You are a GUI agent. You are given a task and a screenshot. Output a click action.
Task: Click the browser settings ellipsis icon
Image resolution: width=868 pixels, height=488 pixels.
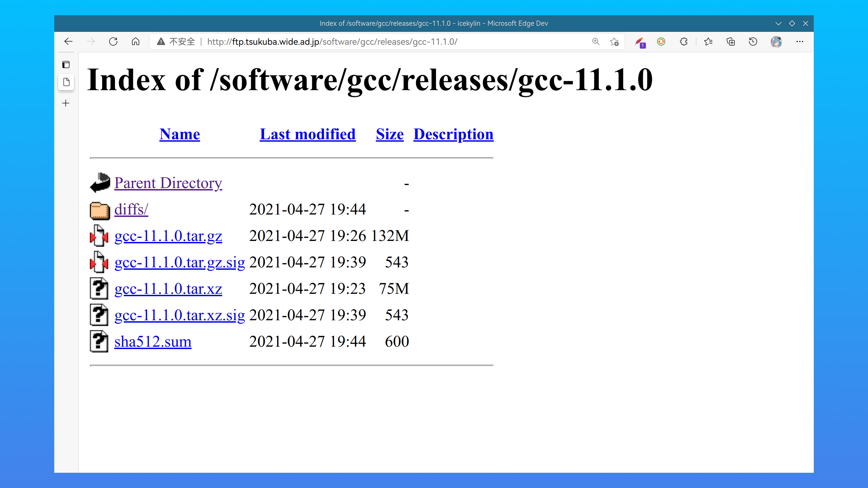coord(801,42)
